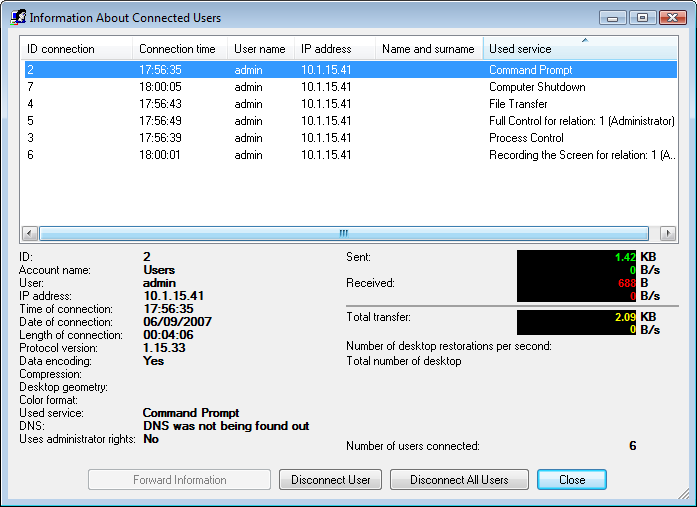Toggle sort order on Used service column
697x507 pixels.
point(580,49)
